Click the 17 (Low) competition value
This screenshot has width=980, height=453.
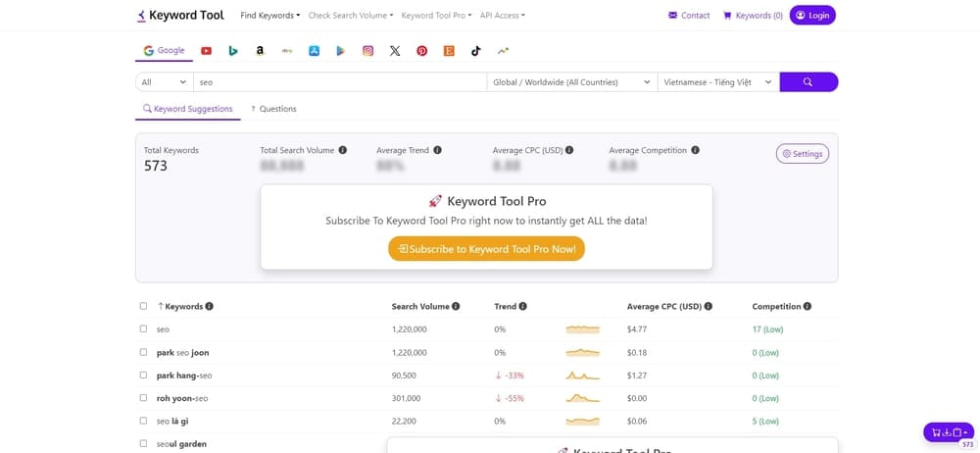tap(767, 329)
